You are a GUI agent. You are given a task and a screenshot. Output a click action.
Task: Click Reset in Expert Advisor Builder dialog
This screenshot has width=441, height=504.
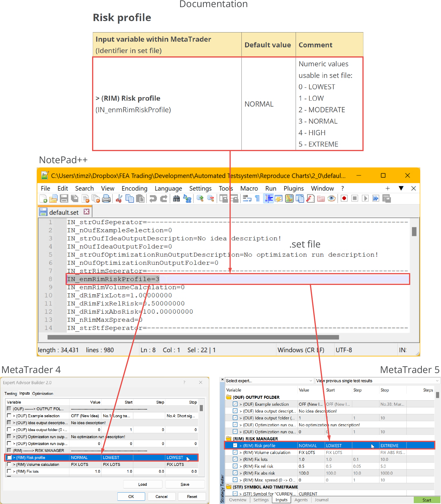point(192,497)
